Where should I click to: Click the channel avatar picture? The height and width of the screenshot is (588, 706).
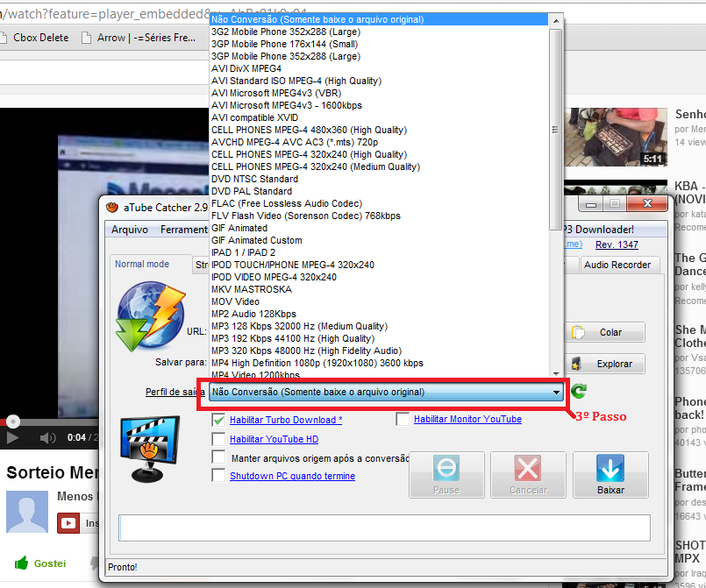[27, 512]
